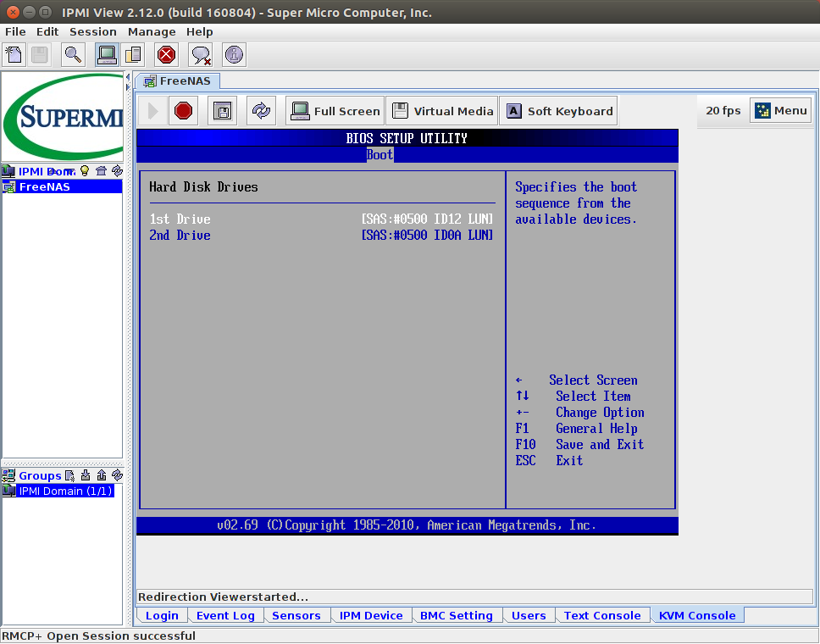Click the Virtual Media button
This screenshot has height=644, width=820.
tap(442, 111)
